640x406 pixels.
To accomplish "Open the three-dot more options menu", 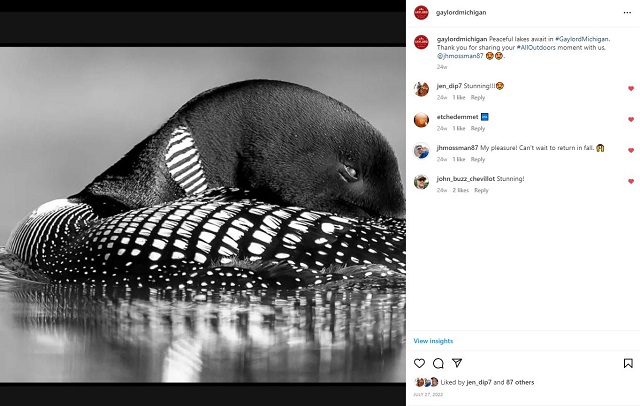I will pos(628,13).
